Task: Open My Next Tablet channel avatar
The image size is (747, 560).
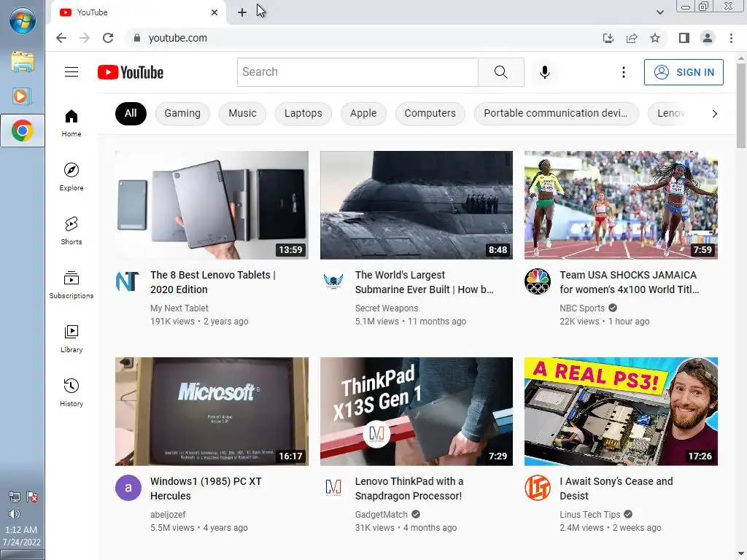Action: pyautogui.click(x=128, y=281)
